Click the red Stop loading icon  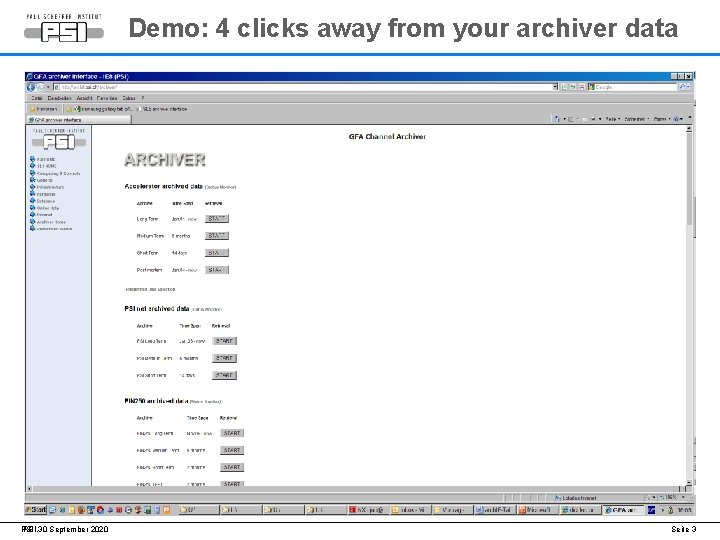click(581, 87)
